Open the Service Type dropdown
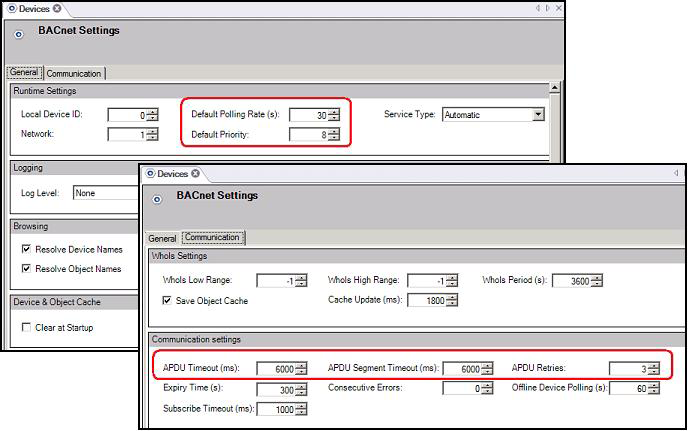The height and width of the screenshot is (431, 688). coord(538,115)
